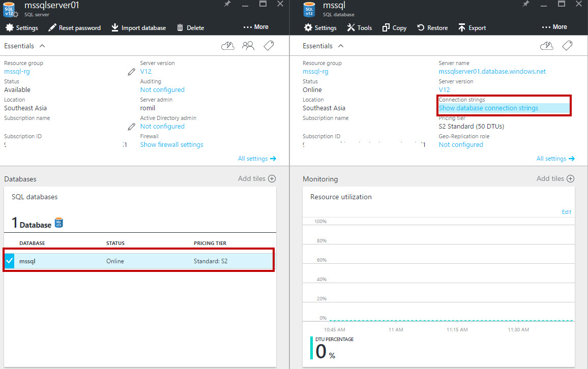Image resolution: width=588 pixels, height=369 pixels.
Task: Click the V12 link in the database blade
Action: (x=444, y=90)
